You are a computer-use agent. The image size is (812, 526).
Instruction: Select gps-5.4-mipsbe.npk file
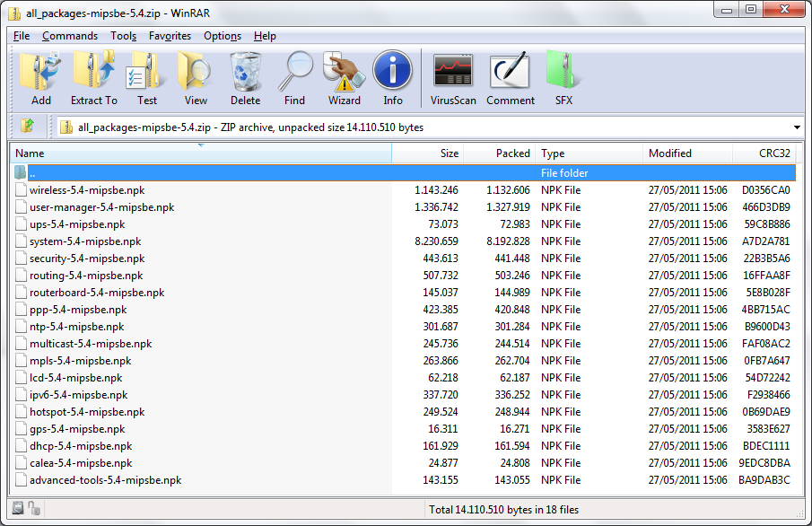click(77, 429)
